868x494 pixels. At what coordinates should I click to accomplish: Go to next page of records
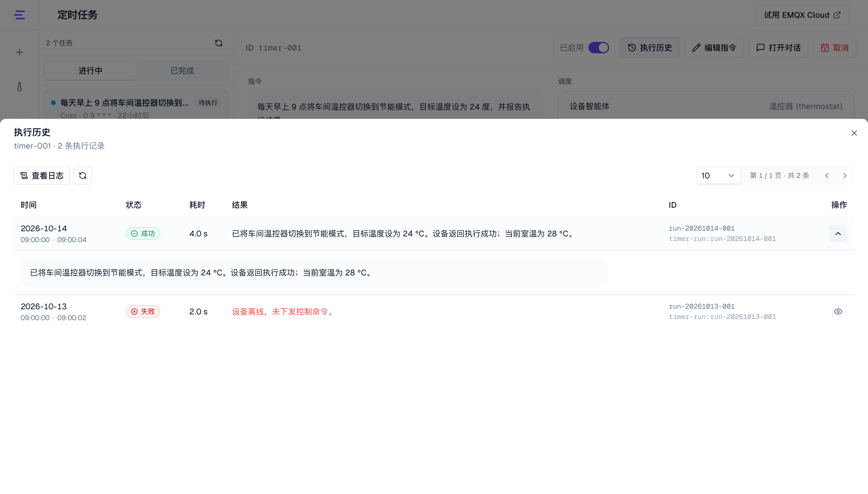(x=845, y=175)
